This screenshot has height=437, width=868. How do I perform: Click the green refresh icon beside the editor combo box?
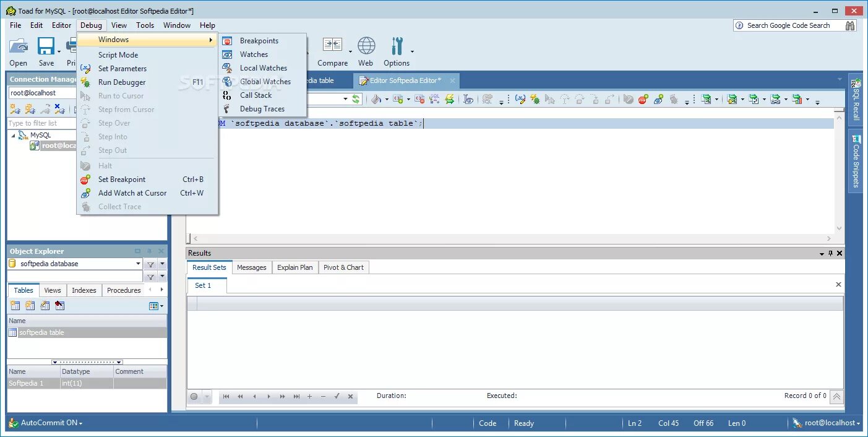coord(356,99)
